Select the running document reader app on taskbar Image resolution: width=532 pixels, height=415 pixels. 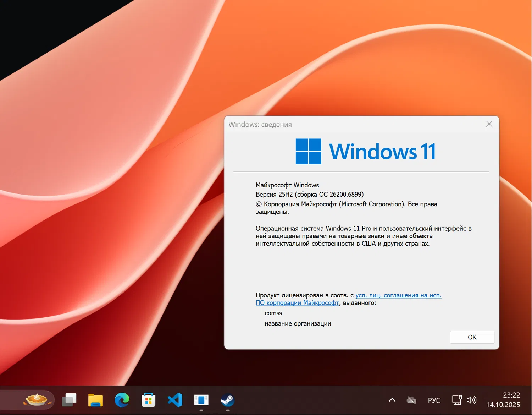click(201, 400)
